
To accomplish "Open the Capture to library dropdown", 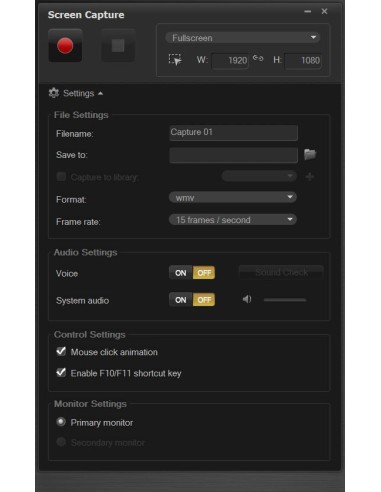I will [259, 176].
